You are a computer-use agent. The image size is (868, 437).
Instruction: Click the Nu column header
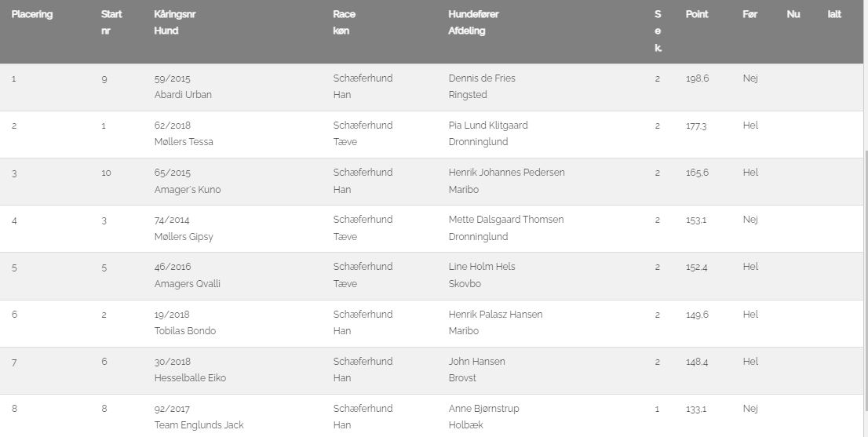(793, 14)
